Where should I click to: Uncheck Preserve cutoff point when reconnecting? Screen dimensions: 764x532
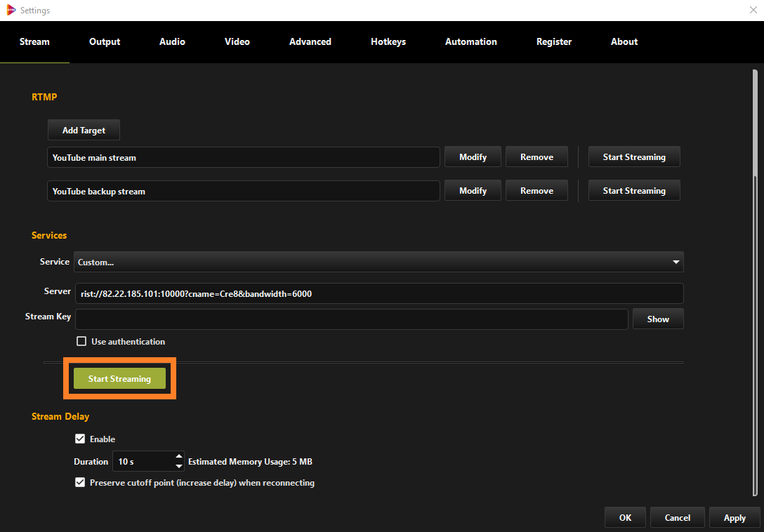(80, 483)
